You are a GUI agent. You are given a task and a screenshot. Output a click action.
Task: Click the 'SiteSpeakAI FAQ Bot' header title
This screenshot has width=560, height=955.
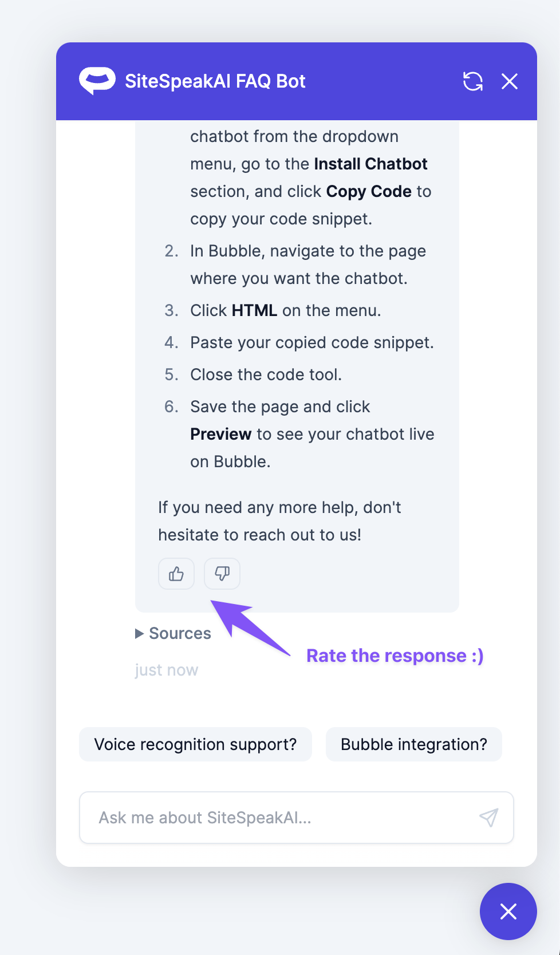pyautogui.click(x=215, y=81)
